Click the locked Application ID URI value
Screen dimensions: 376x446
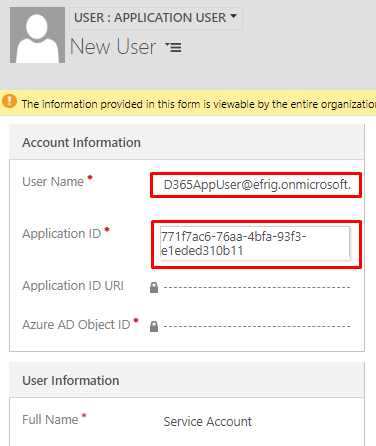(x=257, y=287)
